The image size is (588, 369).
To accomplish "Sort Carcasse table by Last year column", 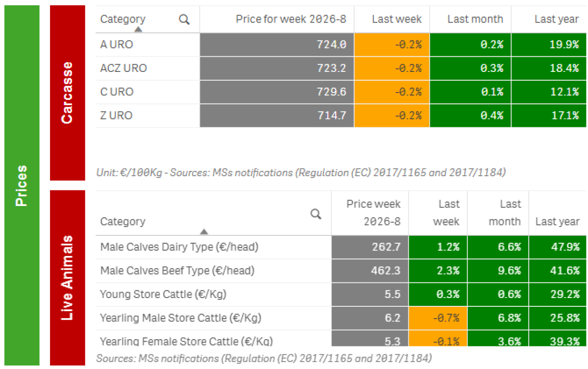I will (x=556, y=20).
